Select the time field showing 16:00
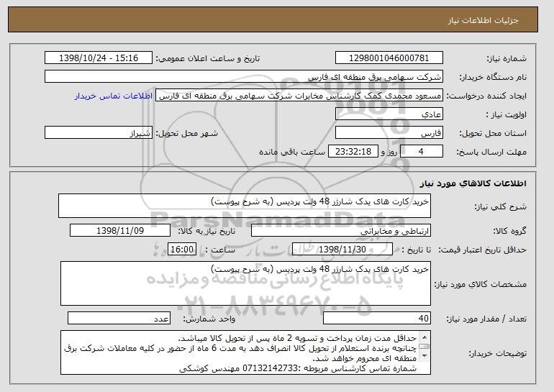Screen dimensions: 554x392 (x=182, y=250)
